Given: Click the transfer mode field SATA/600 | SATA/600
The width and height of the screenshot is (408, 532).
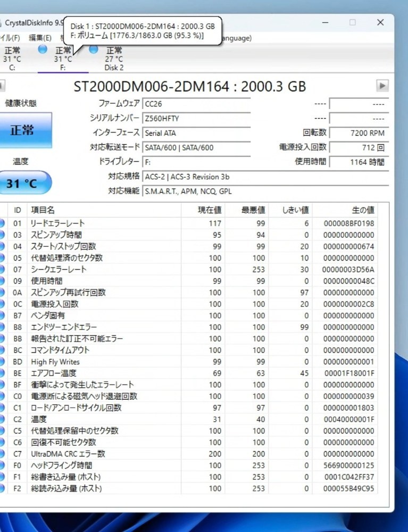Looking at the screenshot, I should tap(196, 147).
